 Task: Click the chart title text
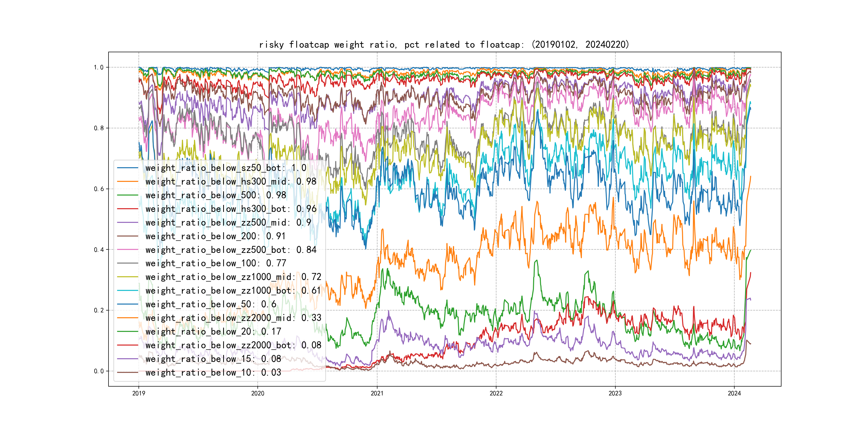click(x=444, y=44)
